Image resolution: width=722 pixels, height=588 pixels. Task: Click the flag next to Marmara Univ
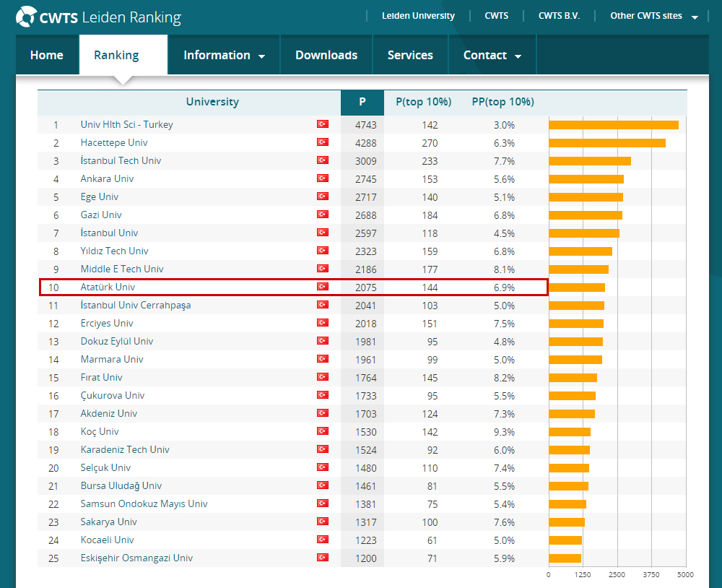click(323, 360)
